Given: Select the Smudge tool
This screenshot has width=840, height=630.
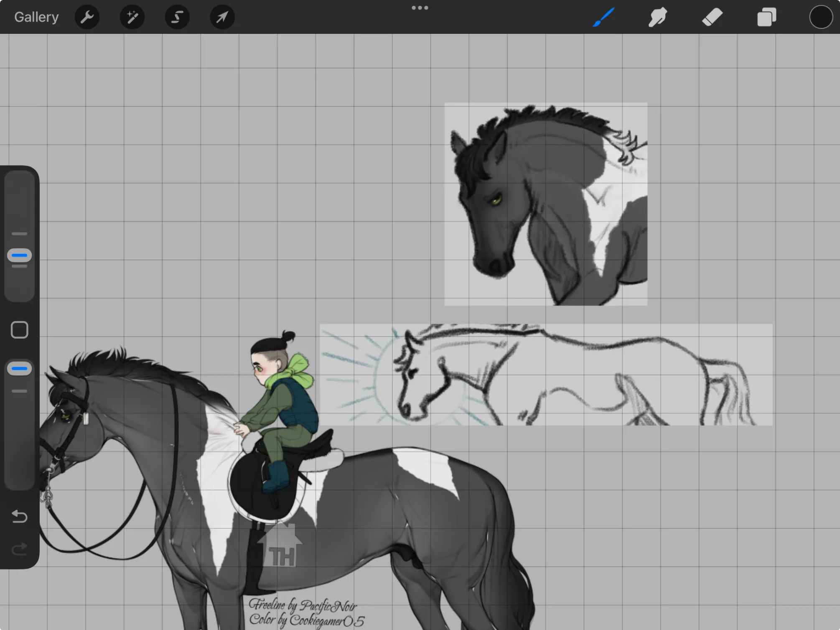Looking at the screenshot, I should tap(658, 17).
